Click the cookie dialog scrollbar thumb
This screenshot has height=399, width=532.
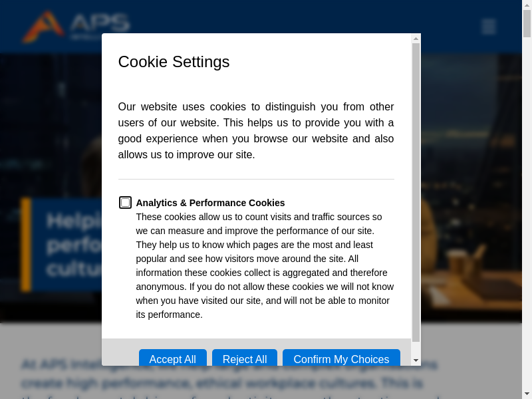[416, 193]
